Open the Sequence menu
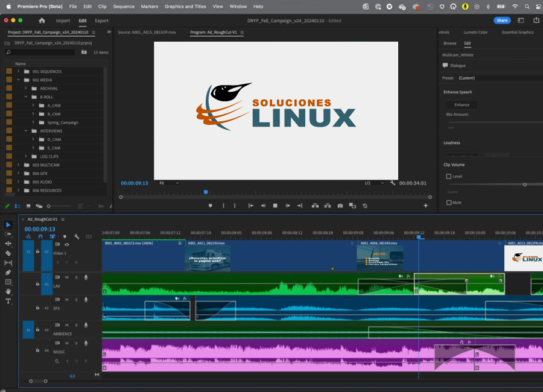Screen dimensions: 543x392 click(124, 6)
